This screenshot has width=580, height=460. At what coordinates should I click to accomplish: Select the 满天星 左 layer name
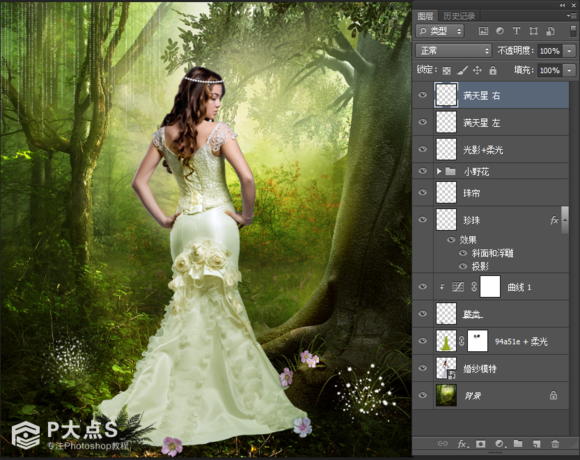pyautogui.click(x=482, y=123)
